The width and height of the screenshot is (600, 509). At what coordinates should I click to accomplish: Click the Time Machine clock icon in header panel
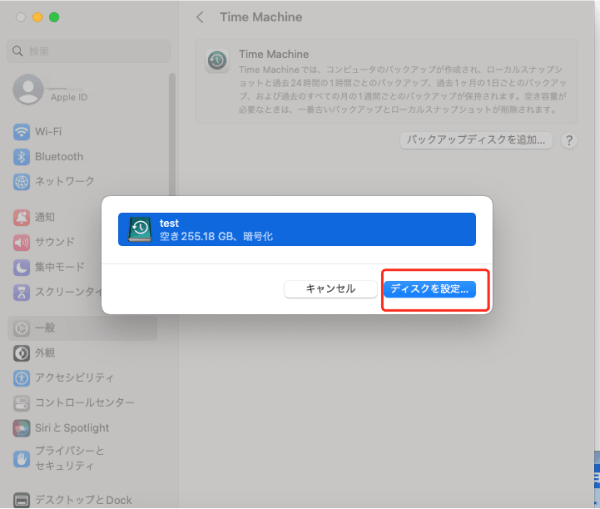(217, 60)
